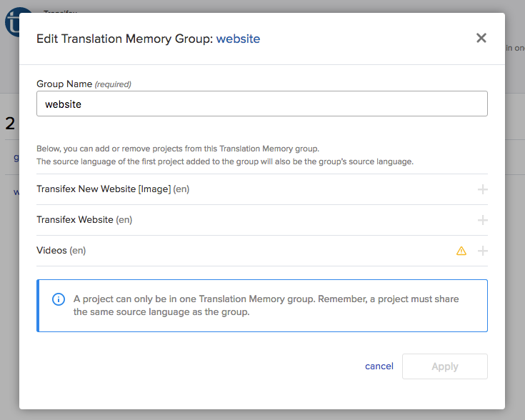
Task: Select the Transifex Website (en) row text
Action: point(84,220)
